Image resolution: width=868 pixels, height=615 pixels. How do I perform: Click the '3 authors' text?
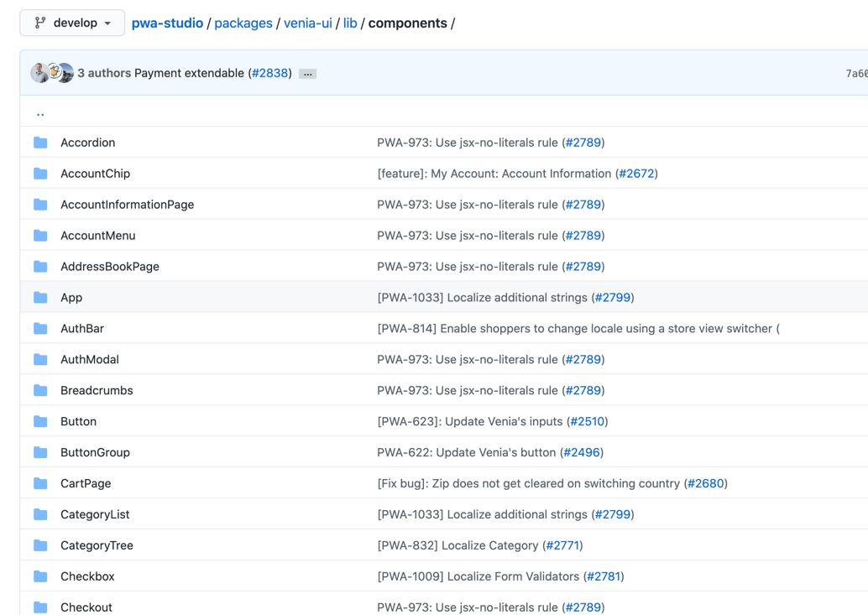pos(104,73)
